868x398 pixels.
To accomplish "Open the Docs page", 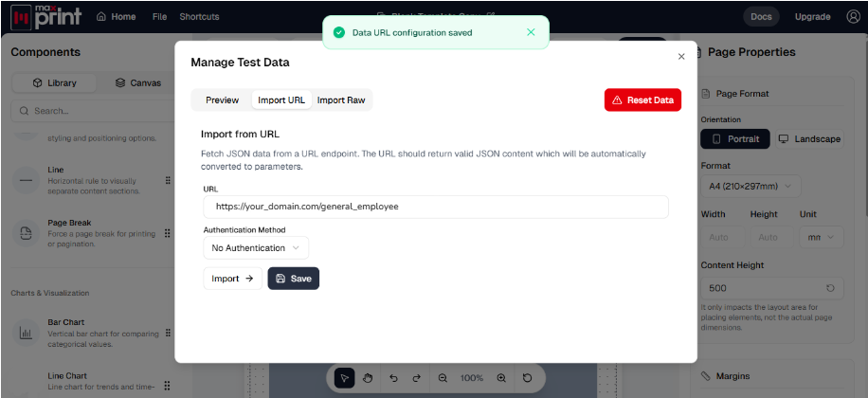I will pos(761,17).
